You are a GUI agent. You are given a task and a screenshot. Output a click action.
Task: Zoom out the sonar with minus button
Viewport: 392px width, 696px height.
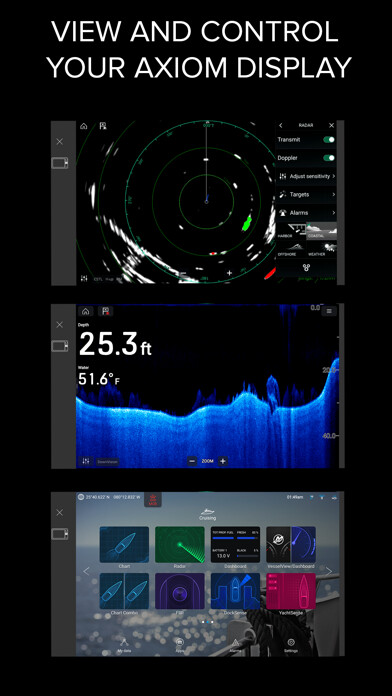(192, 461)
